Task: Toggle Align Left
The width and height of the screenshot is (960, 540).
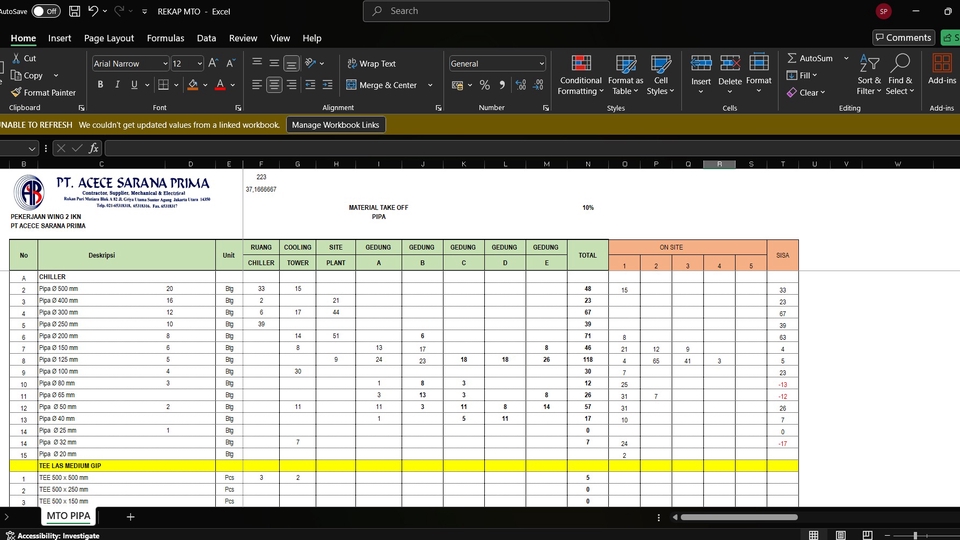Action: tap(257, 84)
